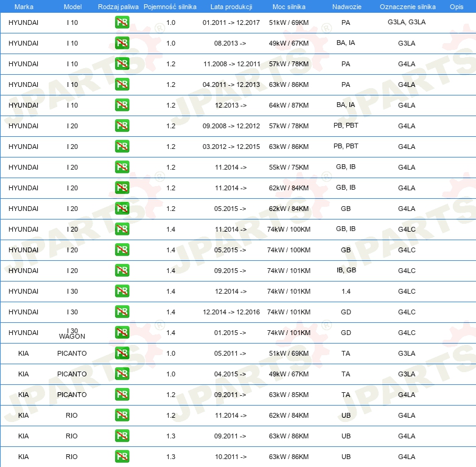
Task: Click PB icon in I 10 64kW/87KM row
Action: point(122,105)
